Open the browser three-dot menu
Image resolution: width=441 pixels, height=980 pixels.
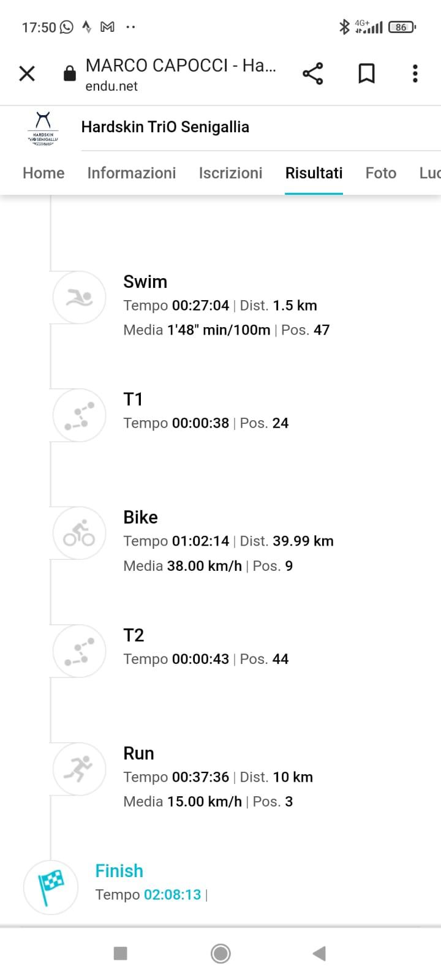coord(415,73)
